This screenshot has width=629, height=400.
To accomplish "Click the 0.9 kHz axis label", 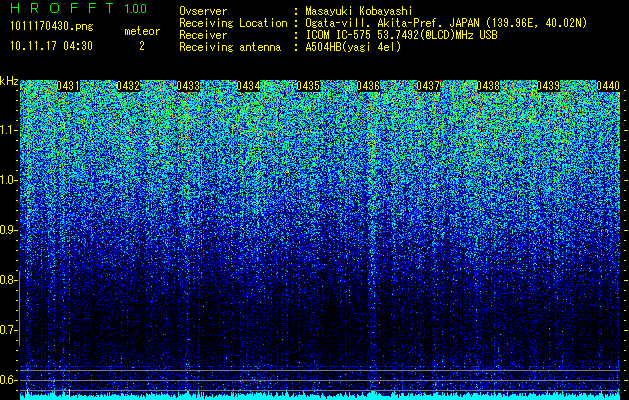I will click(8, 230).
